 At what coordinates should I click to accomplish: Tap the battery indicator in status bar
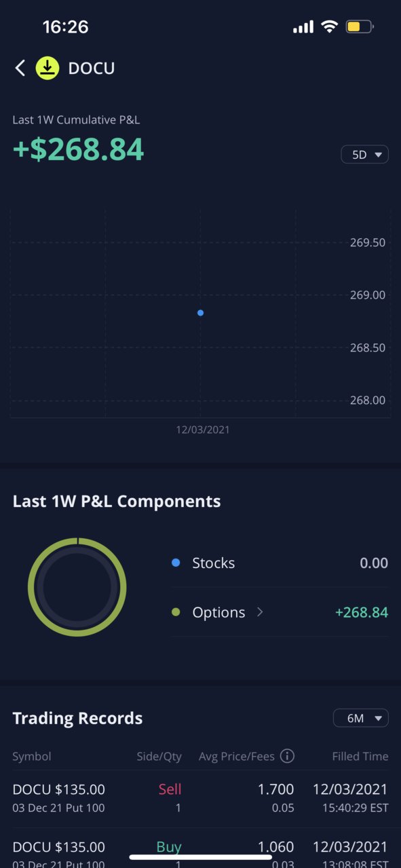tap(360, 27)
